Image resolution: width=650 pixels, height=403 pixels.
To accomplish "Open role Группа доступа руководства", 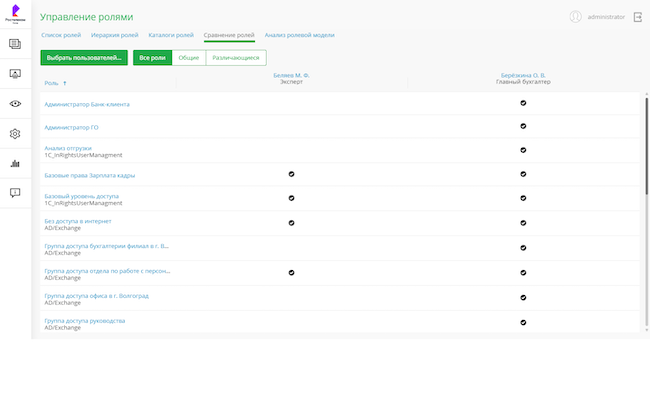I will click(85, 321).
